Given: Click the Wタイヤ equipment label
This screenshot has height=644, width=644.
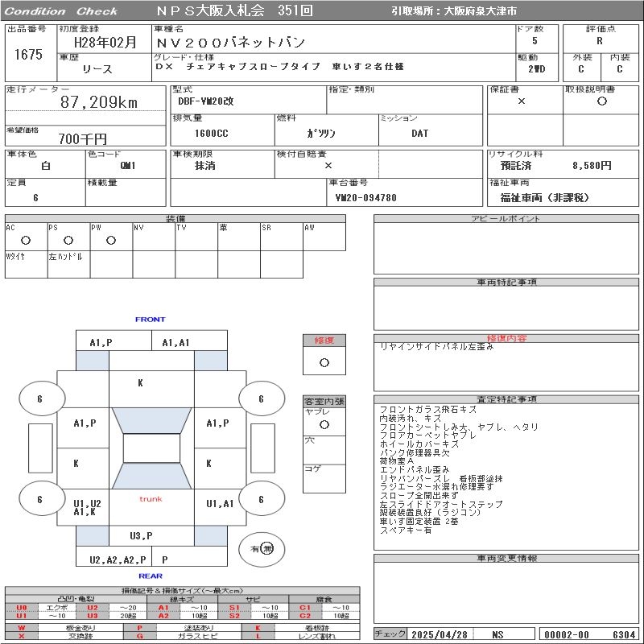Looking at the screenshot, I should pyautogui.click(x=15, y=257).
